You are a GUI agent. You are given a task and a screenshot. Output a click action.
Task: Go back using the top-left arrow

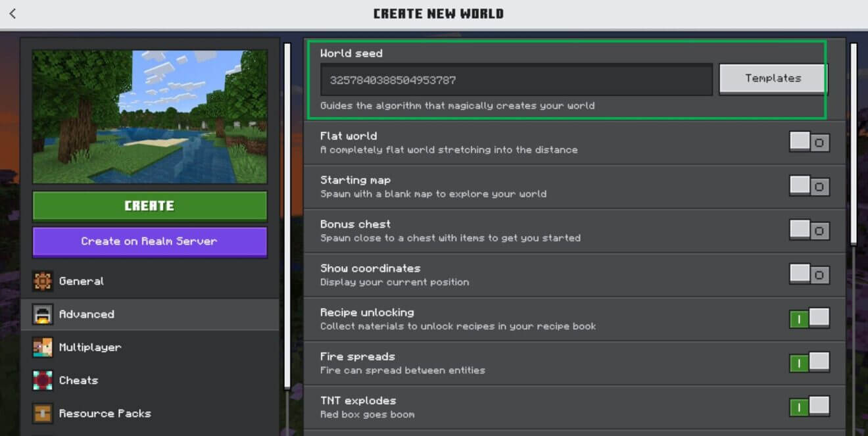12,13
